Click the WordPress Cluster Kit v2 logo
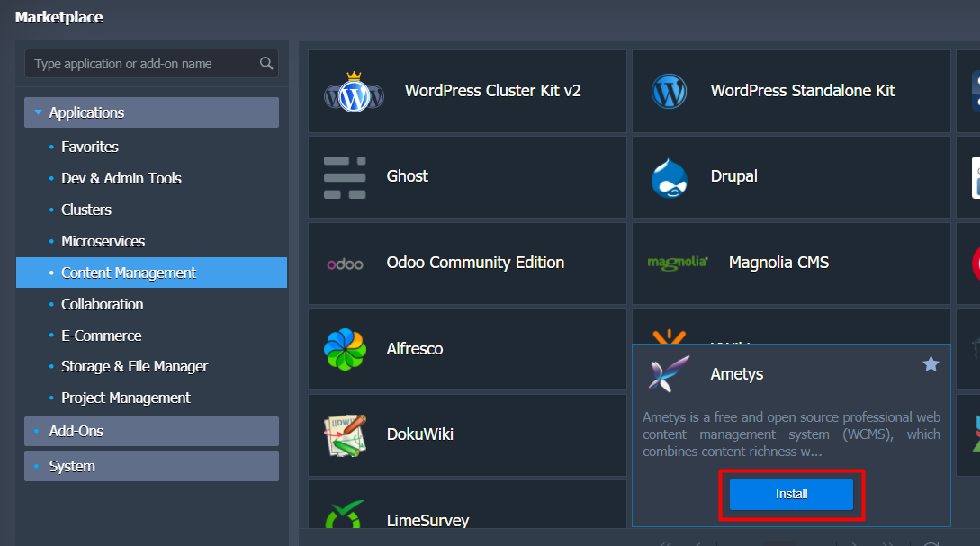The width and height of the screenshot is (980, 546). (x=354, y=92)
